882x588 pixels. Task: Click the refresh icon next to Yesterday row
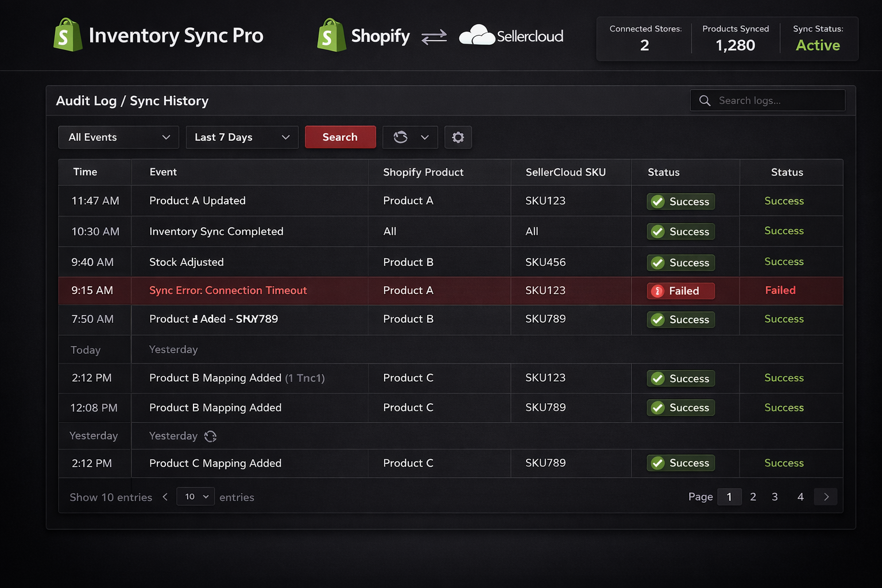pos(210,436)
